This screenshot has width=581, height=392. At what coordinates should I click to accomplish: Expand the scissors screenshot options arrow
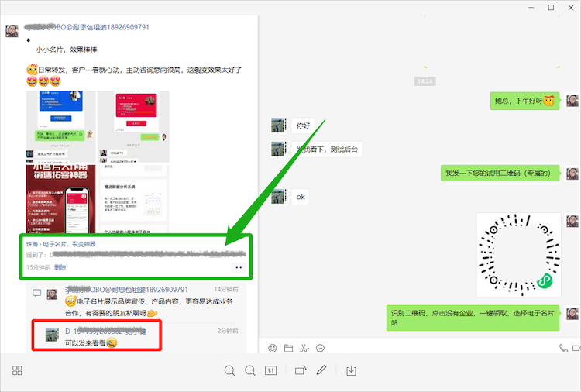[308, 349]
